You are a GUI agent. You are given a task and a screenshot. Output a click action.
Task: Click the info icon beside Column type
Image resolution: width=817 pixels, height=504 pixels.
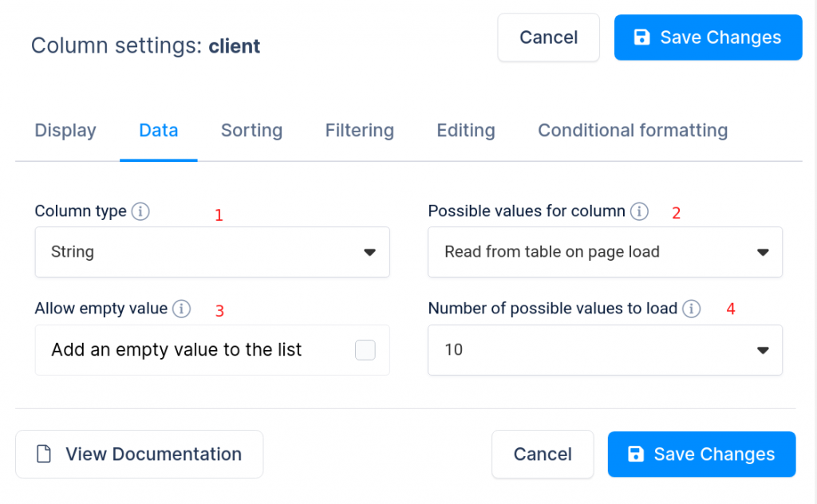pos(140,211)
